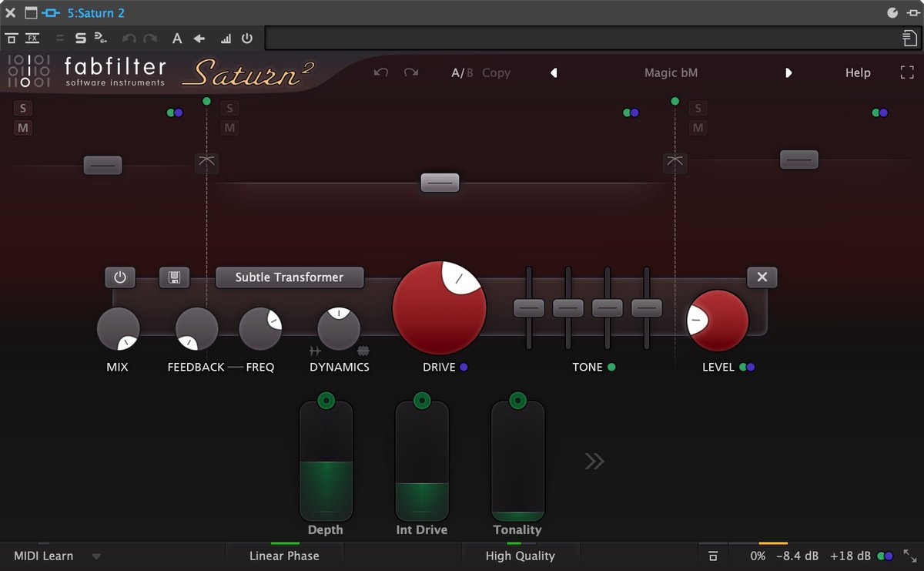Solo the middle band with its S button
The width and height of the screenshot is (924, 571).
pyautogui.click(x=229, y=109)
